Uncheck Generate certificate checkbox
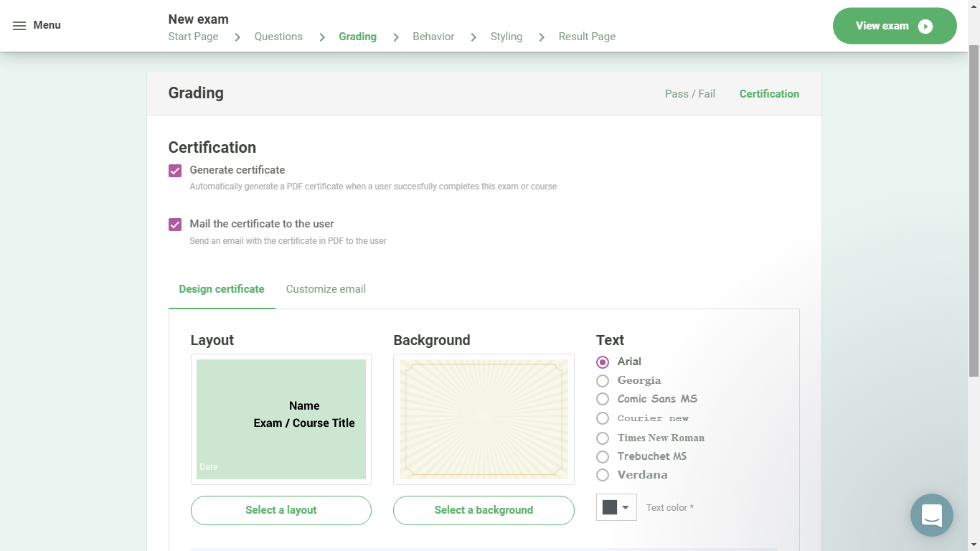The height and width of the screenshot is (551, 980). pyautogui.click(x=175, y=171)
